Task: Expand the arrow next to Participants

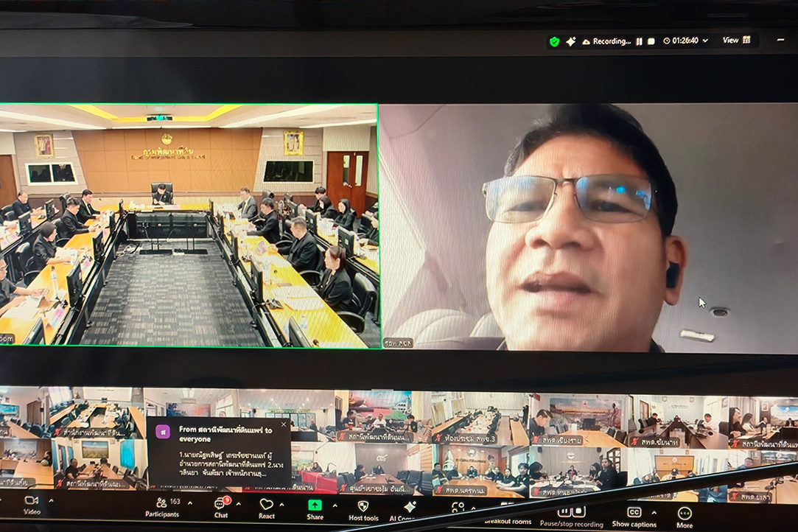Action: click(189, 503)
